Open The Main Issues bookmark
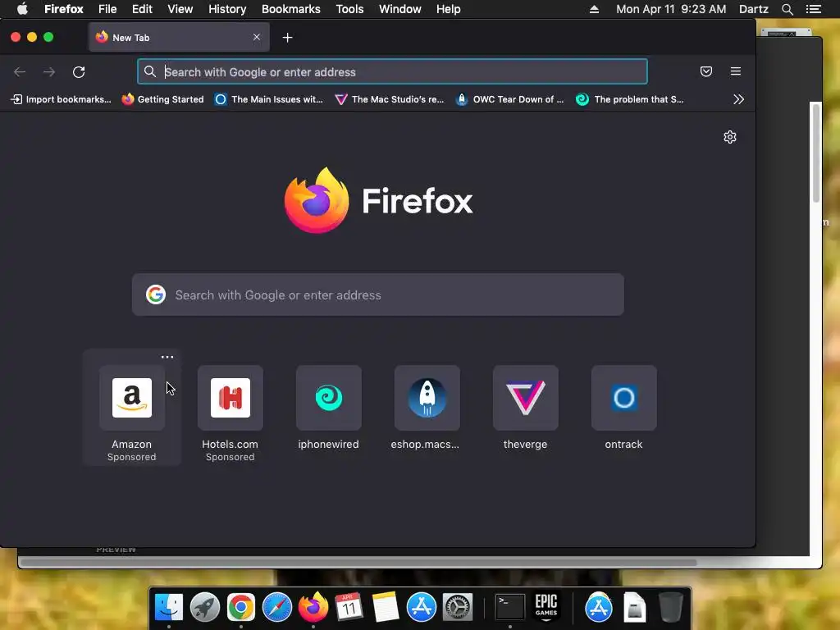This screenshot has width=840, height=630. (x=269, y=99)
